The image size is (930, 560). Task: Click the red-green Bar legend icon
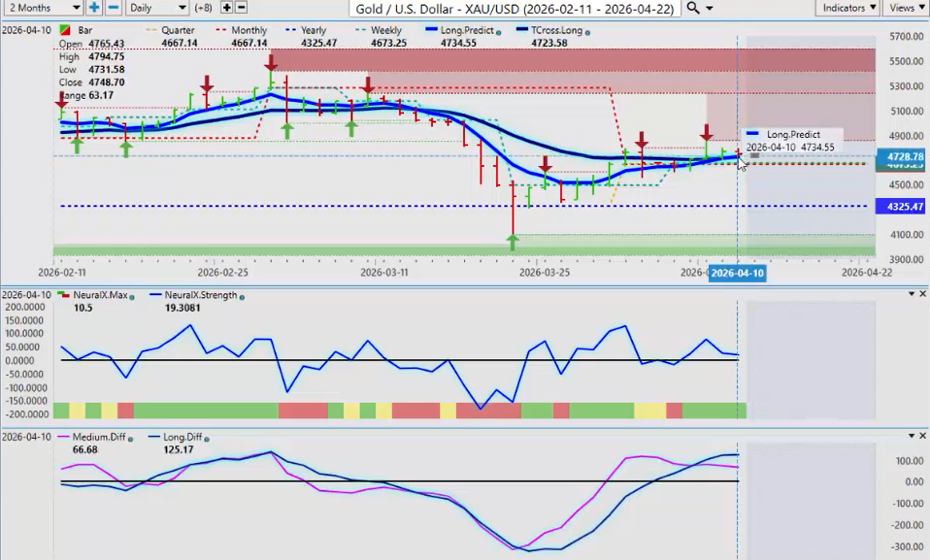tap(64, 31)
